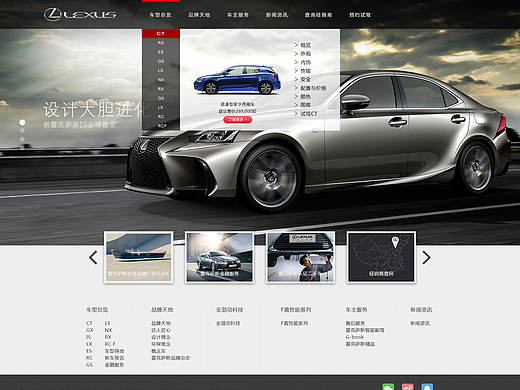This screenshot has height=390, width=520.
Task: Open the 车型总览 top navigation item
Action: [x=160, y=15]
